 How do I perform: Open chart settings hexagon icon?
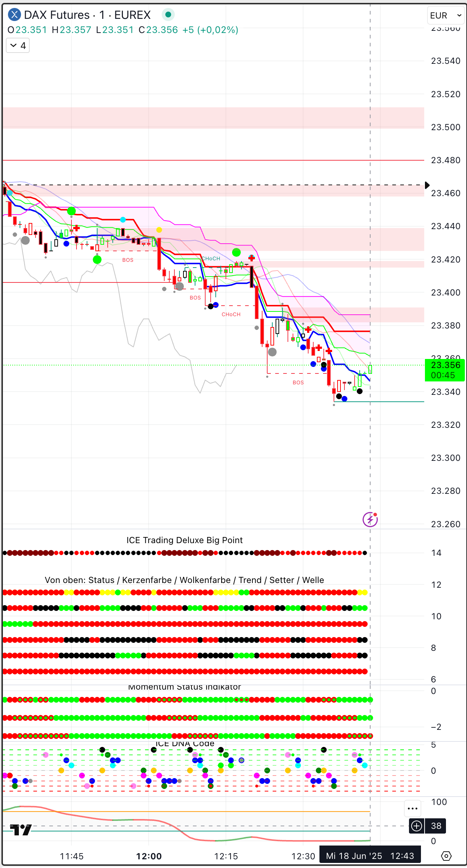(446, 856)
